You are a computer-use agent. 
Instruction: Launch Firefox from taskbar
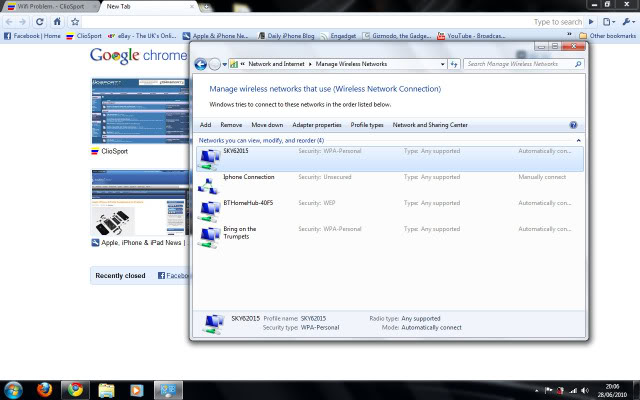tap(44, 390)
